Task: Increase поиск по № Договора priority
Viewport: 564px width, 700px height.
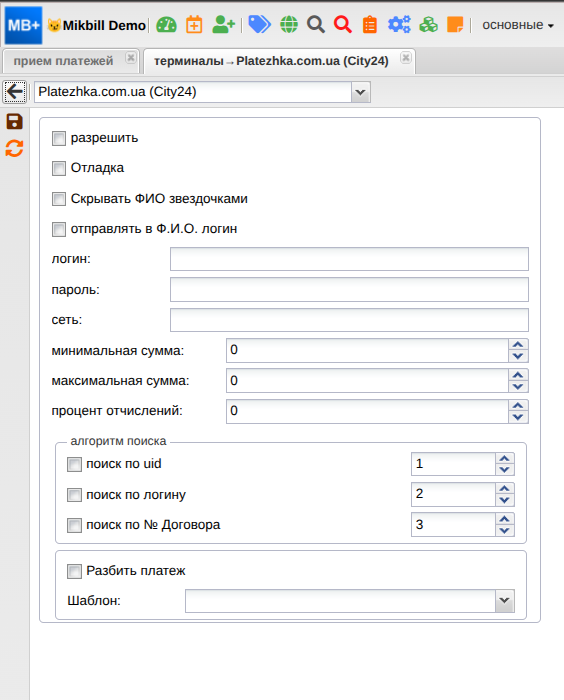Action: (505, 519)
